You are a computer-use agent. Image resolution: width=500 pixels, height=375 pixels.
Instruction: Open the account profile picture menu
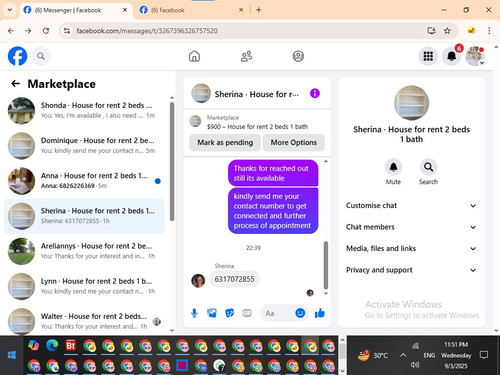[x=475, y=56]
